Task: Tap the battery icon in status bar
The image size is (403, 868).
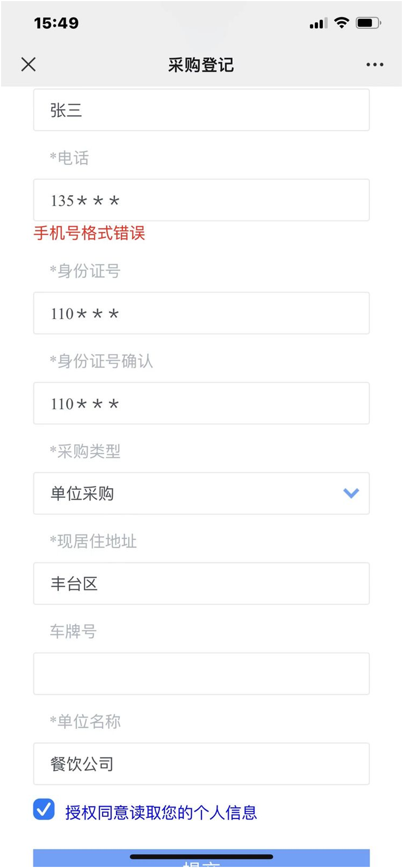Action: (x=368, y=23)
